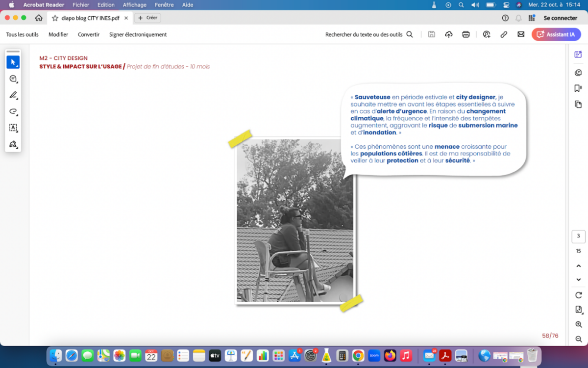Click the Assistant IA button
This screenshot has width=588, height=368.
556,34
